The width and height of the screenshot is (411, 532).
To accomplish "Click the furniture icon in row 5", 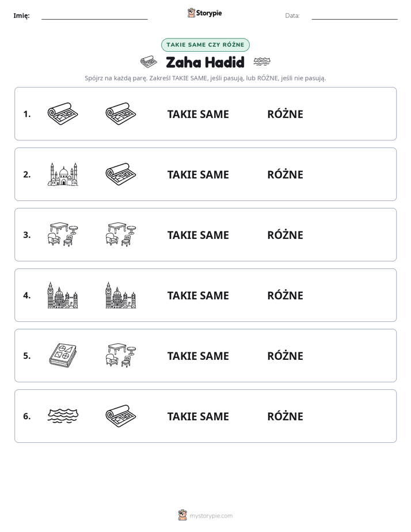I will (121, 356).
